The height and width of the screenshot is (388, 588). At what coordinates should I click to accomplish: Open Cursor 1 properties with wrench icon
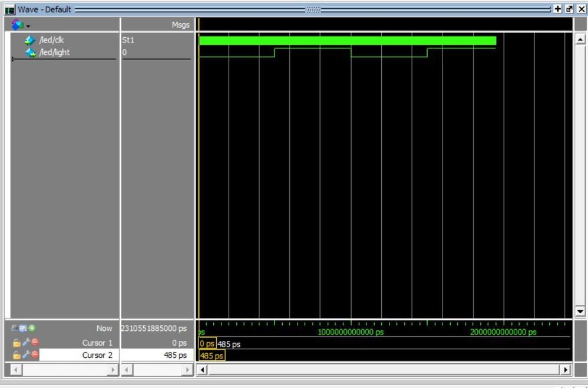click(26, 342)
